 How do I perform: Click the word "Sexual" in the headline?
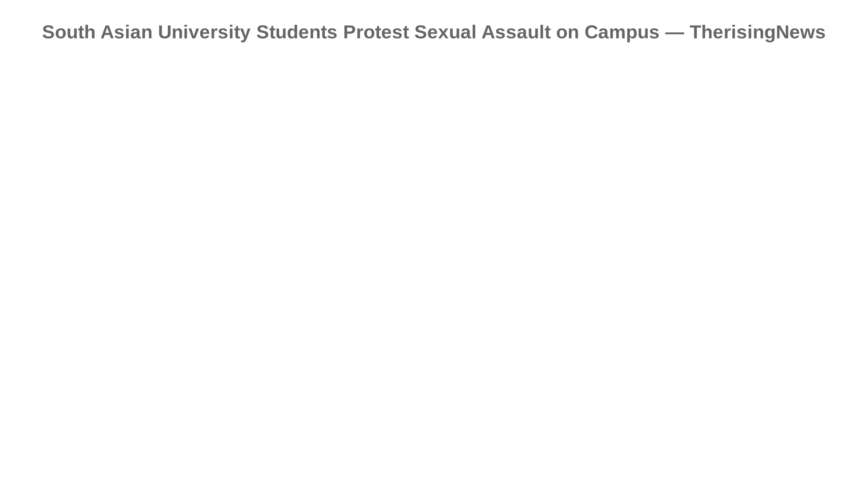[x=445, y=33]
